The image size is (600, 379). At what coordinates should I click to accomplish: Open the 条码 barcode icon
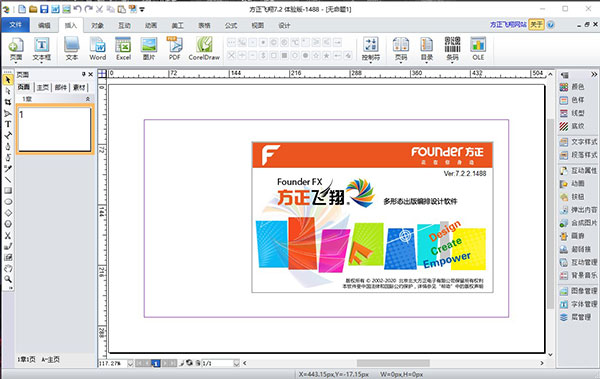(x=452, y=49)
